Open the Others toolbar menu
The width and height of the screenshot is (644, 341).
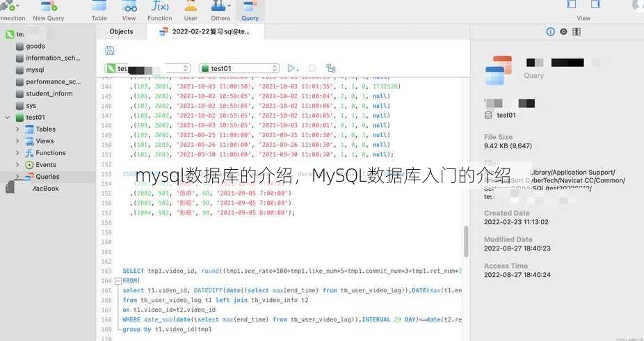click(220, 11)
